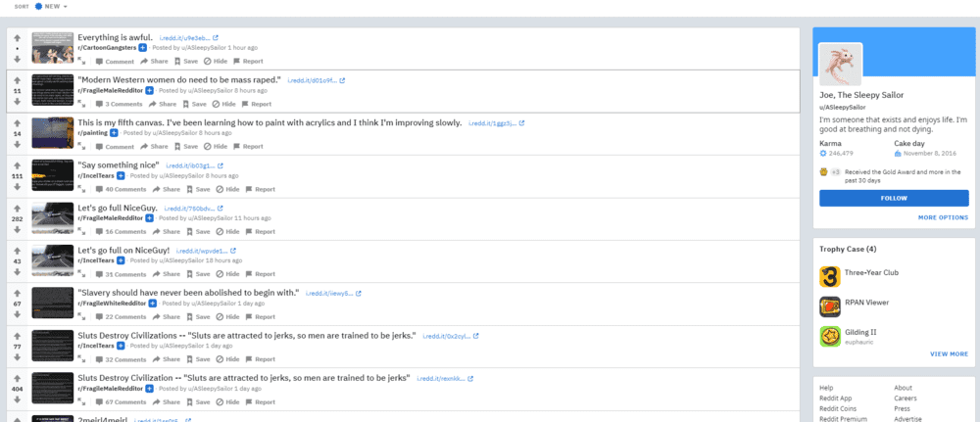The image size is (980, 422).
Task: Follow u/ASleepySailor with the FOLLOW button
Action: click(x=894, y=199)
